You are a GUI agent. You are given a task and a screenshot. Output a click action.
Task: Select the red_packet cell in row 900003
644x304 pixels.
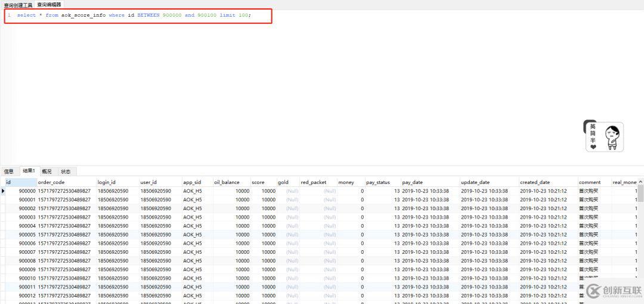point(318,217)
